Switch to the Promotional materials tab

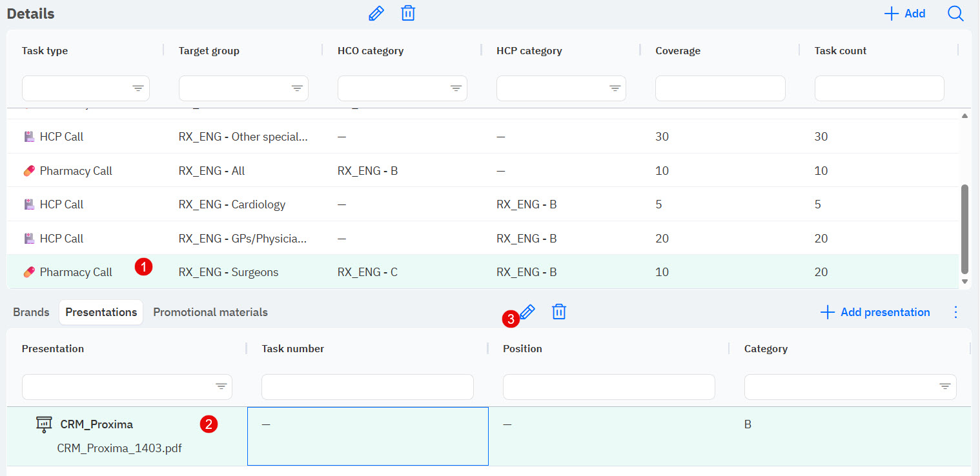tap(210, 312)
